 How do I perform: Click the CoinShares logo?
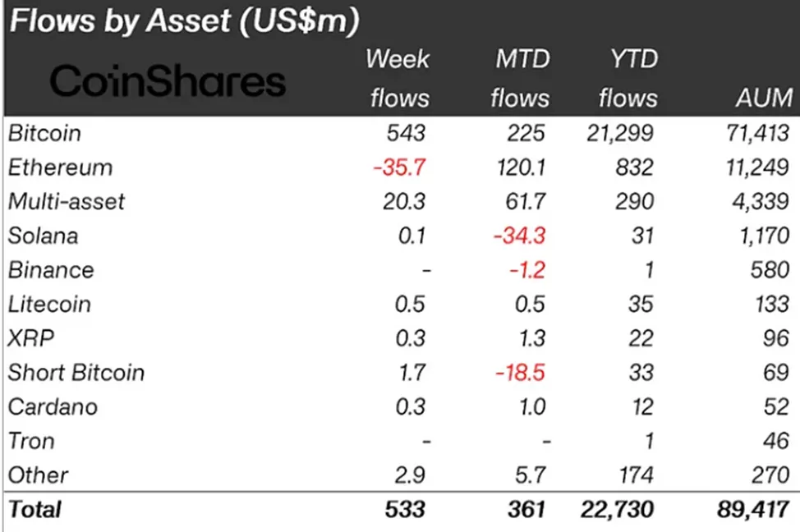168,81
